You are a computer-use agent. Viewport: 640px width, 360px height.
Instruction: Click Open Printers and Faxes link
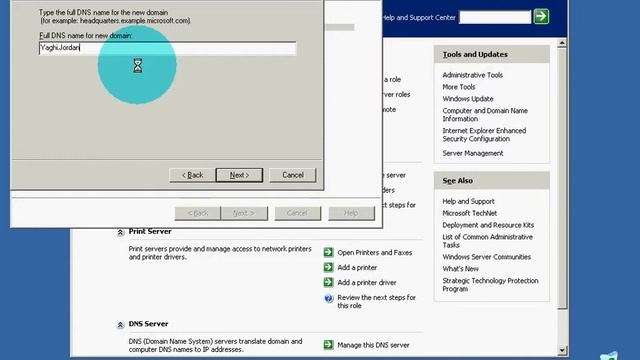(375, 253)
